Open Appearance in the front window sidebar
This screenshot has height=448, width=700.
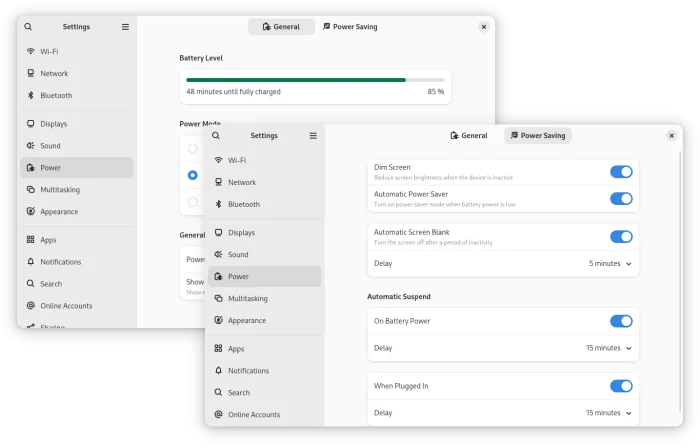click(x=265, y=320)
